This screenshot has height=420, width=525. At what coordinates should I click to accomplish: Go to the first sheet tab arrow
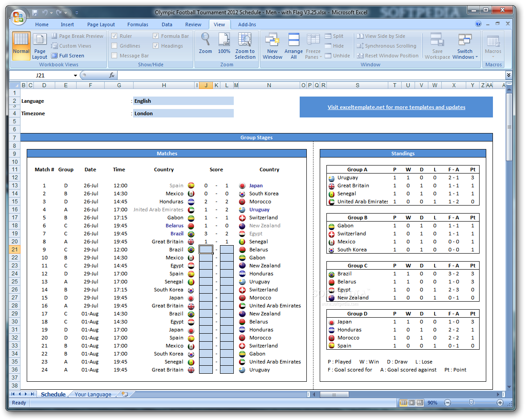pyautogui.click(x=13, y=394)
